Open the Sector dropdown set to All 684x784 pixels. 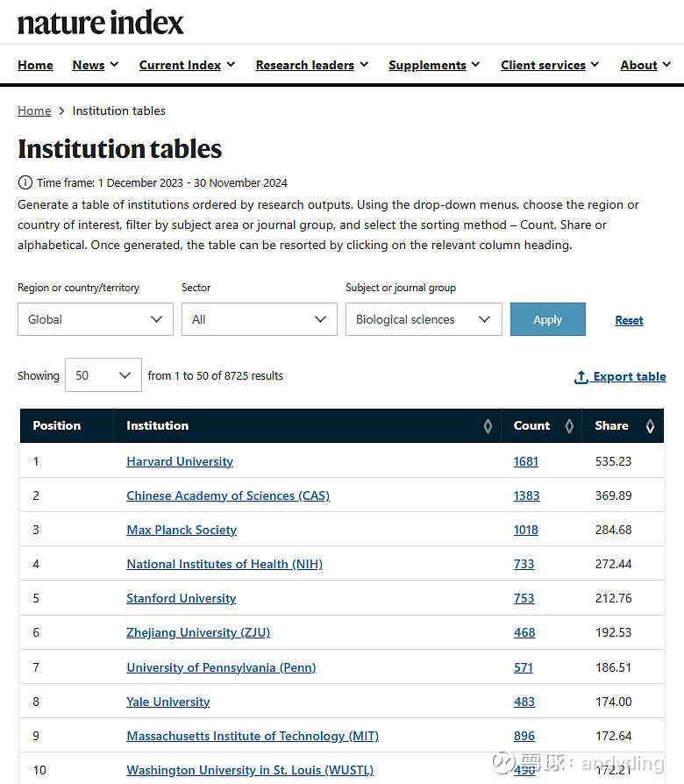[x=259, y=319]
